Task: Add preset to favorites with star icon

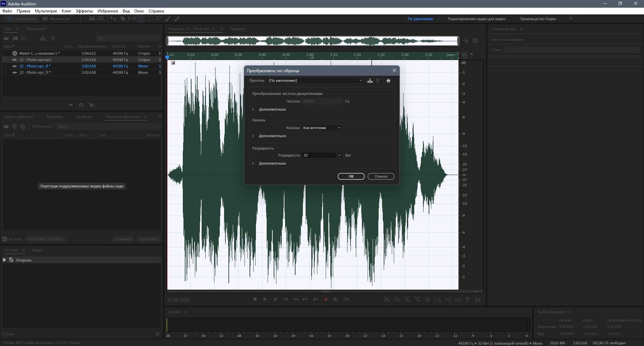Action: point(388,80)
